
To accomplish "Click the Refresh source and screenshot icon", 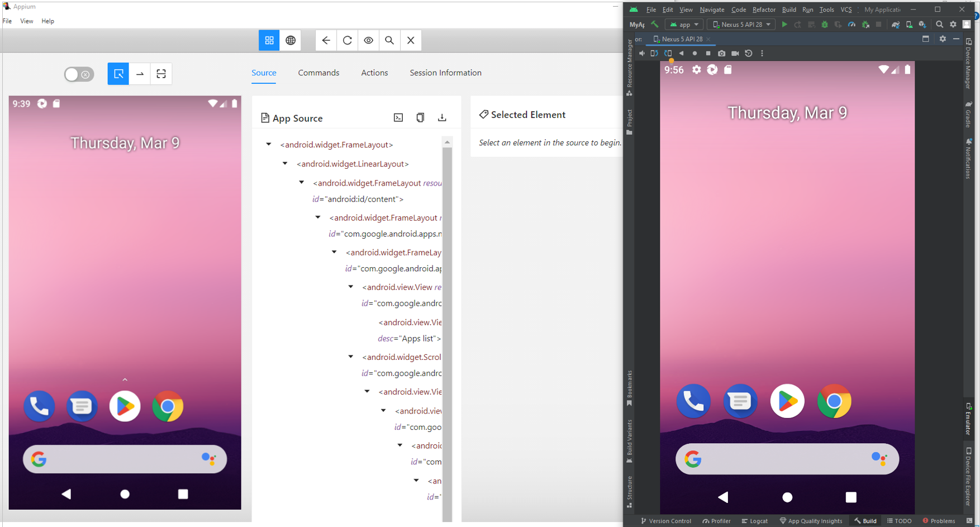I will click(347, 40).
